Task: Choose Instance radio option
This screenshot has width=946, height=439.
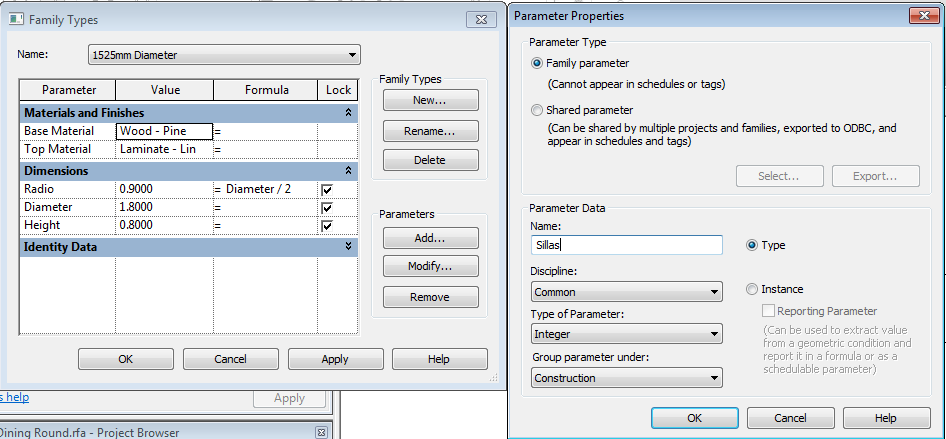Action: tap(753, 289)
